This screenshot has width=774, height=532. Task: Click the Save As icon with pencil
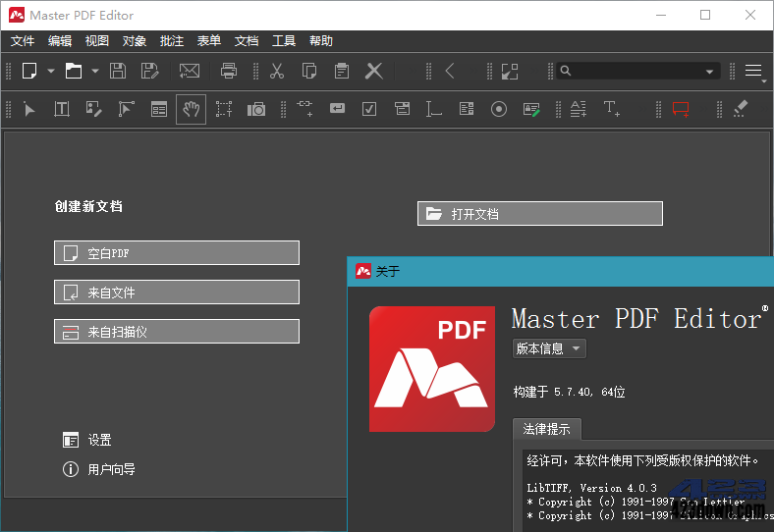pyautogui.click(x=149, y=71)
